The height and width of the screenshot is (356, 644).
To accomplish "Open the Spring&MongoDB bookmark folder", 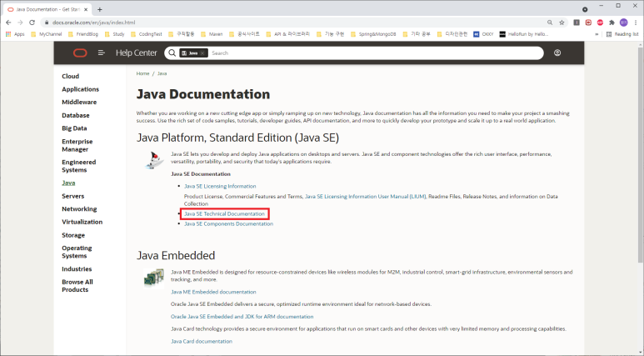I will [373, 34].
